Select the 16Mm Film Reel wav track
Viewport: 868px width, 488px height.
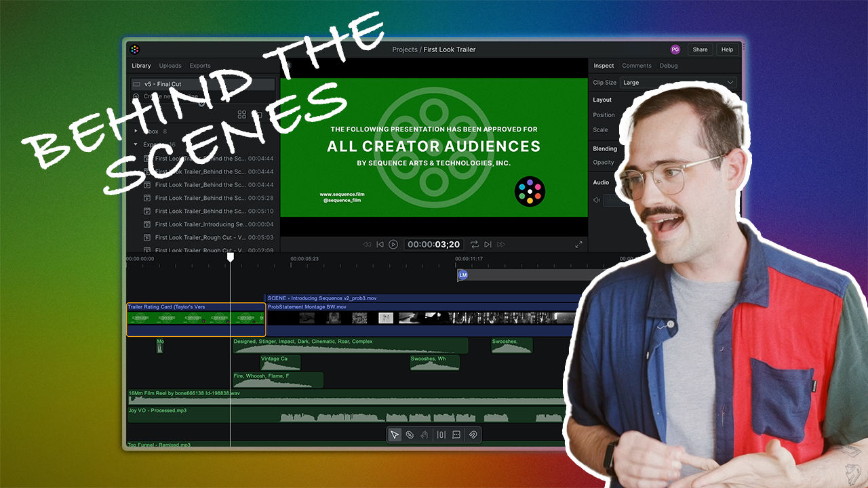[346, 397]
